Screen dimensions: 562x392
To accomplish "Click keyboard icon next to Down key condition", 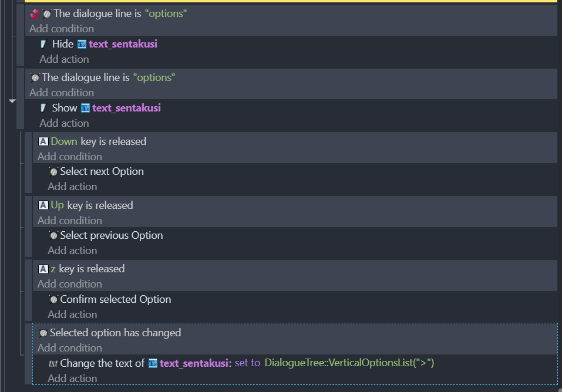I will [x=43, y=141].
